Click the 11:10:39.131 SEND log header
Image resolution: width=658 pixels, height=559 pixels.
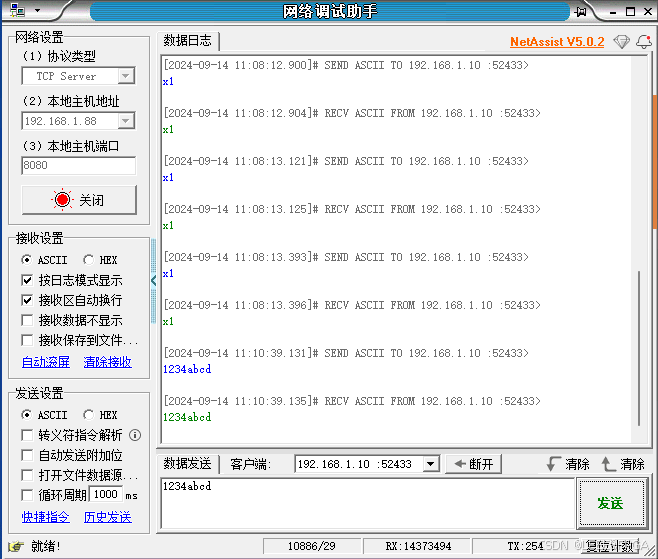tap(346, 353)
